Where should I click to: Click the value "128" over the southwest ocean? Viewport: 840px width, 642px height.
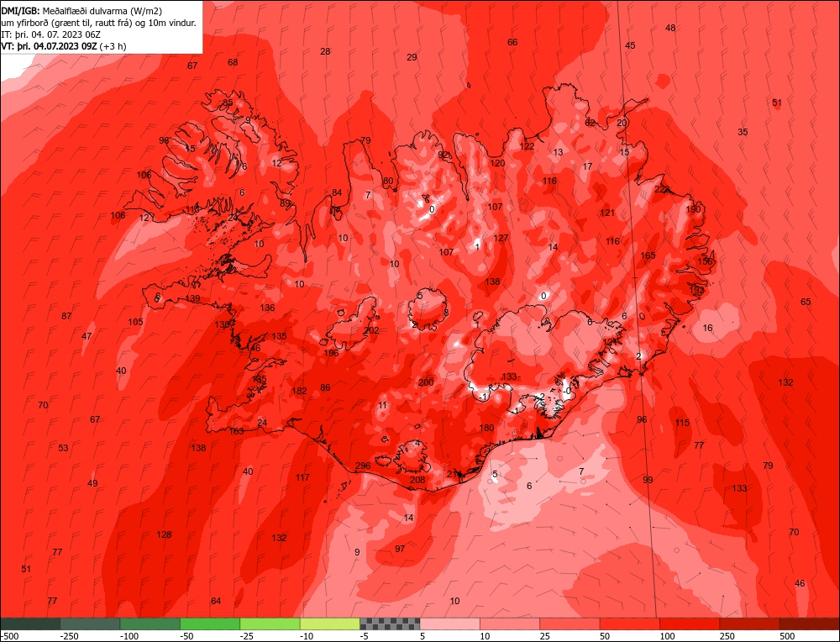pyautogui.click(x=164, y=534)
